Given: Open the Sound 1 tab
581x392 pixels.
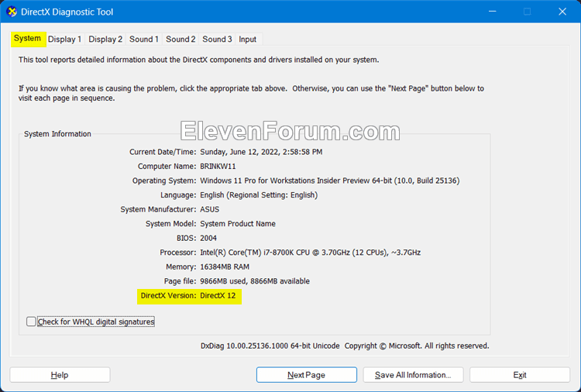Looking at the screenshot, I should coord(144,40).
